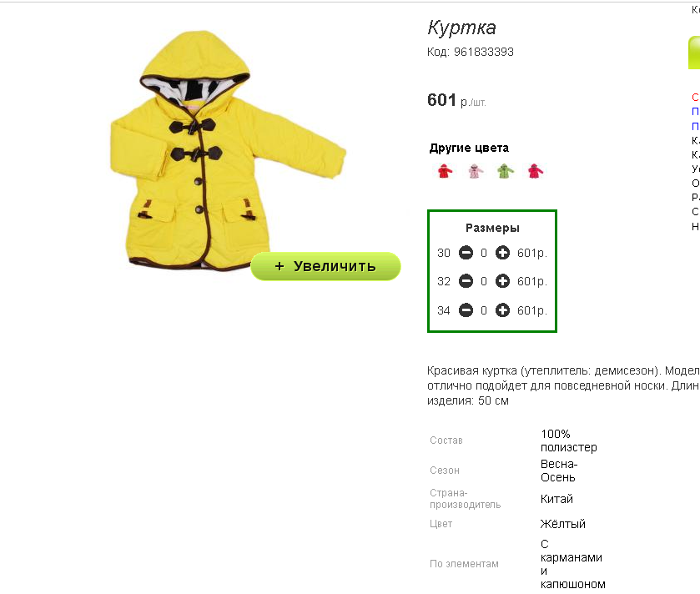This screenshot has width=700, height=594.
Task: Click the Увеличить zoom button
Action: point(325,266)
